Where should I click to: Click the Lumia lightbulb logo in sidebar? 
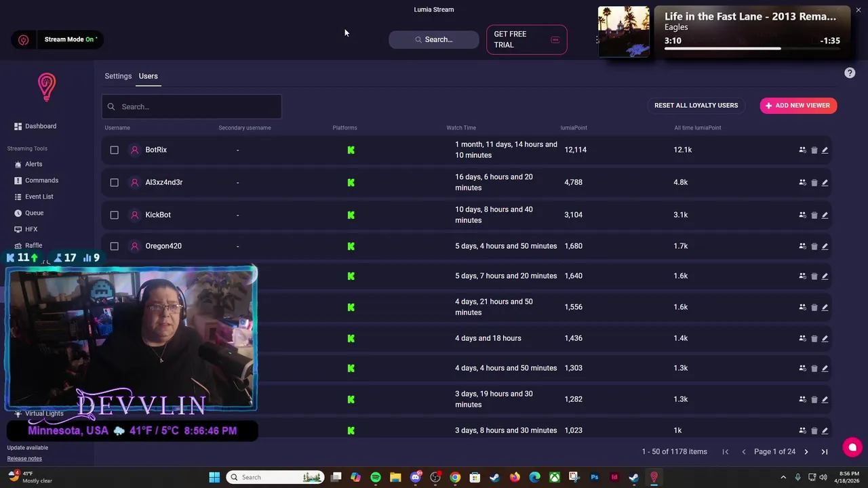click(x=46, y=87)
